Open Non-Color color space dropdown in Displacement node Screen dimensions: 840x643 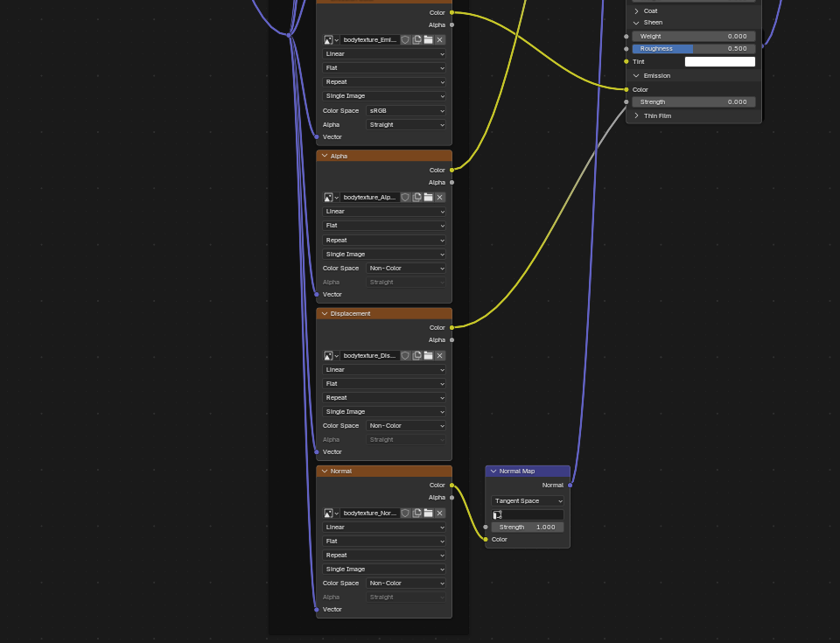coord(406,425)
